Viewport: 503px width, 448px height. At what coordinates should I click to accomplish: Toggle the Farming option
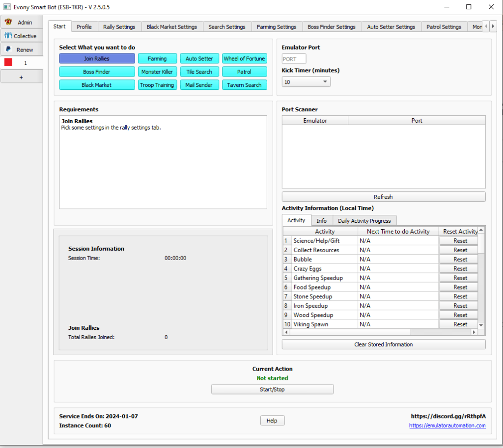157,59
